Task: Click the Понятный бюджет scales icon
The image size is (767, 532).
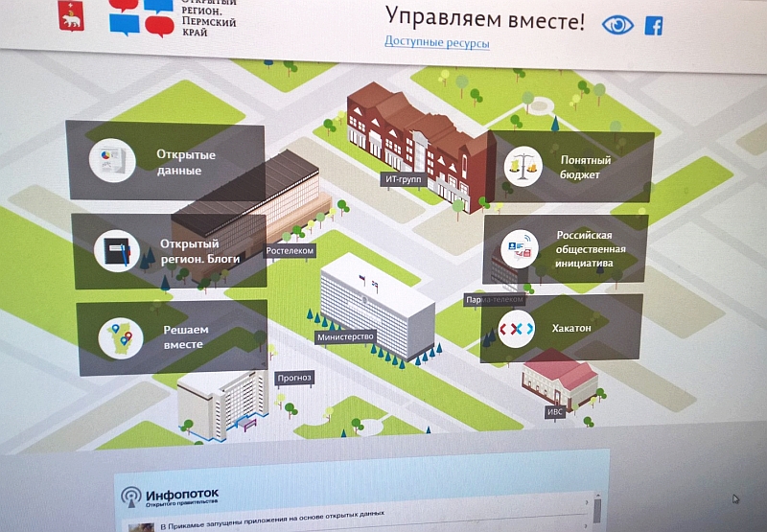Action: (523, 166)
